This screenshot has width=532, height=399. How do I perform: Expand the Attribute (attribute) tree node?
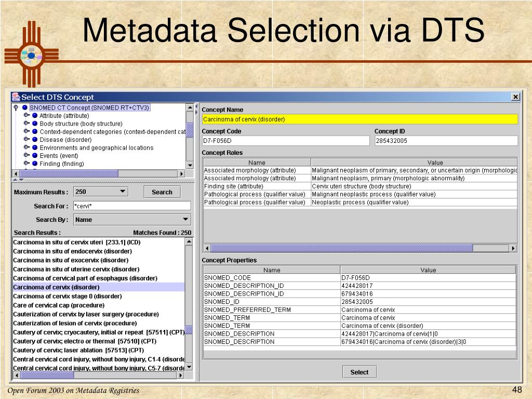pyautogui.click(x=26, y=115)
